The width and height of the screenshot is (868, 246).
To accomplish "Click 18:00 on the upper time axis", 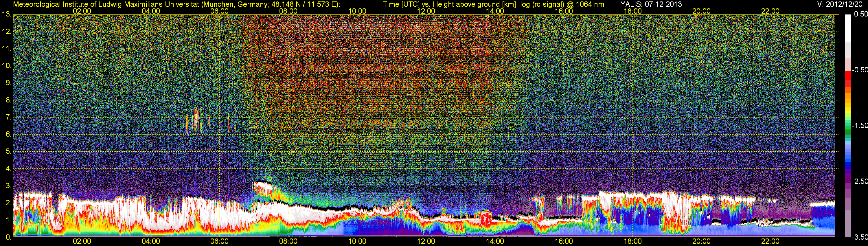I will pyautogui.click(x=633, y=11).
